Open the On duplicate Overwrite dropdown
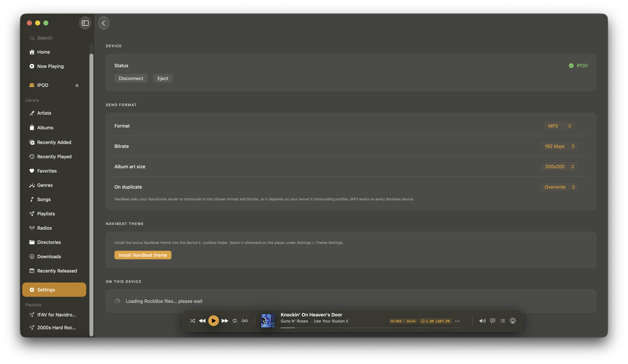 (x=559, y=187)
